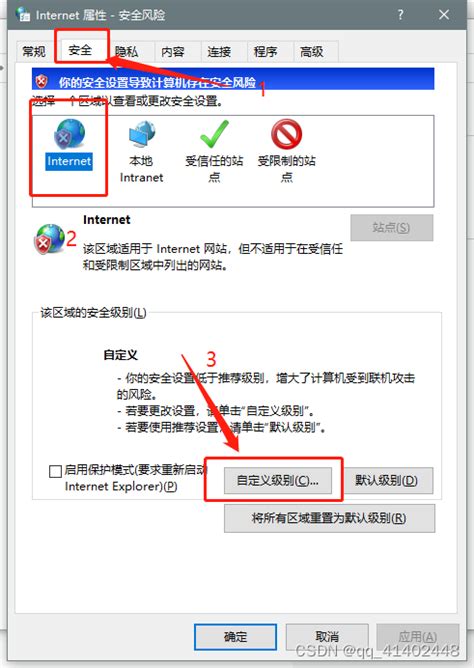Open the 高级 tab
Viewport: 474px width, 668px height.
point(312,52)
